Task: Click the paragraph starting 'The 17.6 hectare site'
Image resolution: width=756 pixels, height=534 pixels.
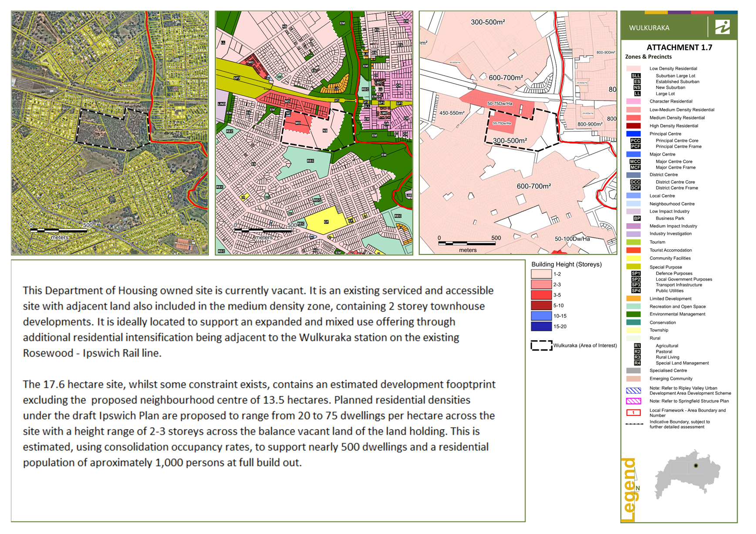Action: coord(260,423)
